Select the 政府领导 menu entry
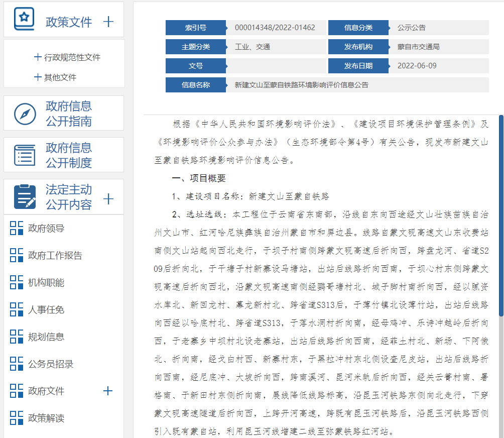Image resolution: width=504 pixels, height=438 pixels. (46, 229)
